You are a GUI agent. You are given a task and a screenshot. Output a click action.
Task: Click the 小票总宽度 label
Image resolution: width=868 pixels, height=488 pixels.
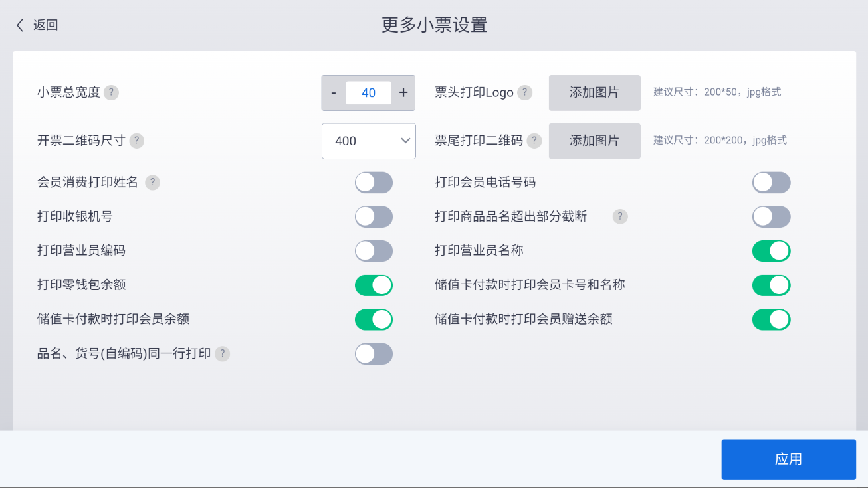[x=68, y=93]
